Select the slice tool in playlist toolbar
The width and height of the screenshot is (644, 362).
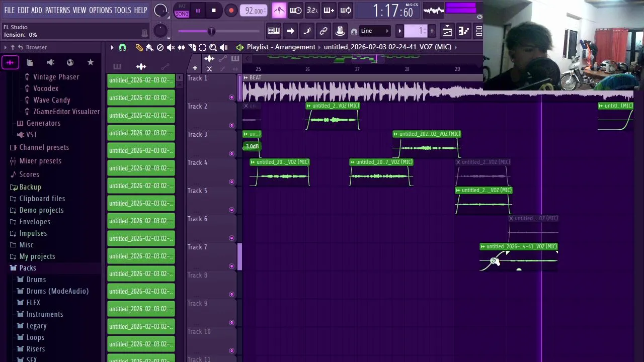192,47
